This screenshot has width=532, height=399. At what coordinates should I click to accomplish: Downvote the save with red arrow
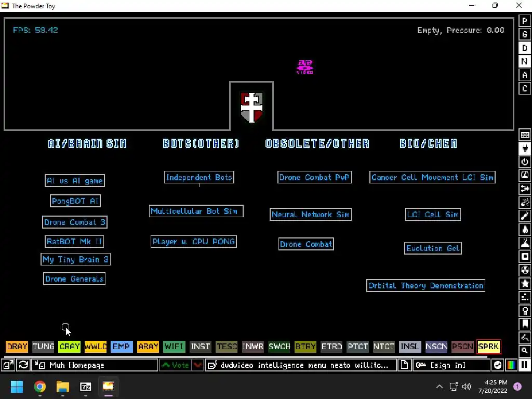tap(197, 365)
